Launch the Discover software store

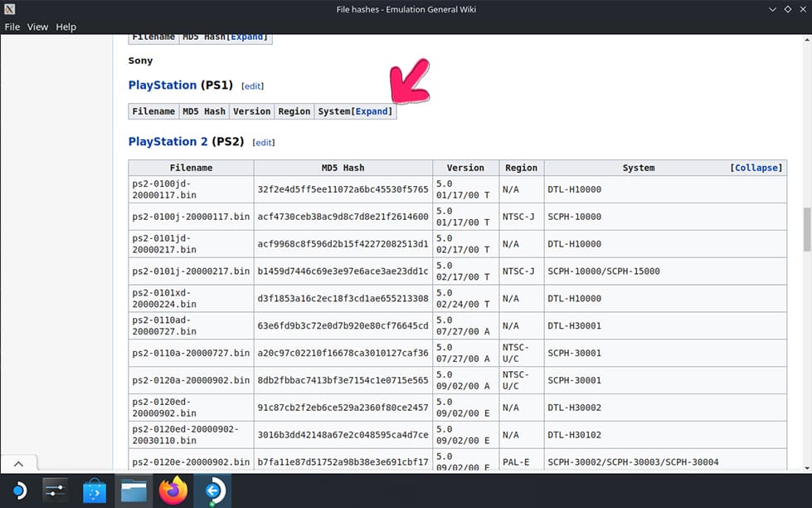[95, 490]
